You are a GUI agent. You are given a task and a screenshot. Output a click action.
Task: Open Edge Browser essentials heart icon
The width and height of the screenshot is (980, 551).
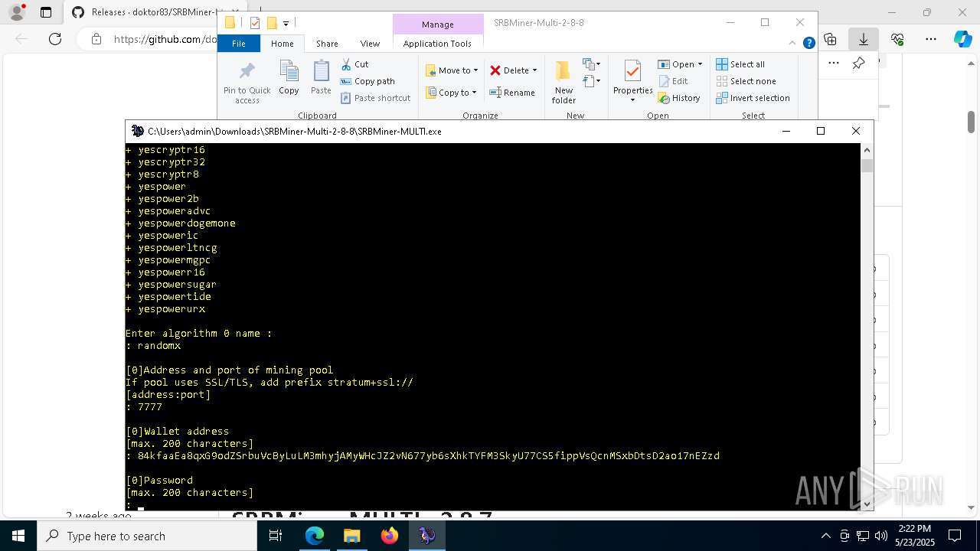tap(897, 39)
